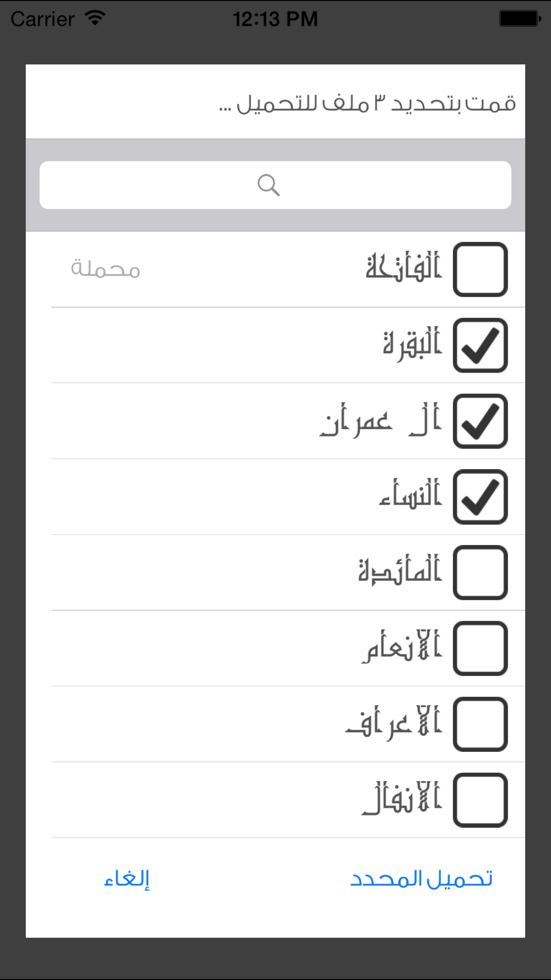Enable the المائدة checkbox

click(480, 573)
